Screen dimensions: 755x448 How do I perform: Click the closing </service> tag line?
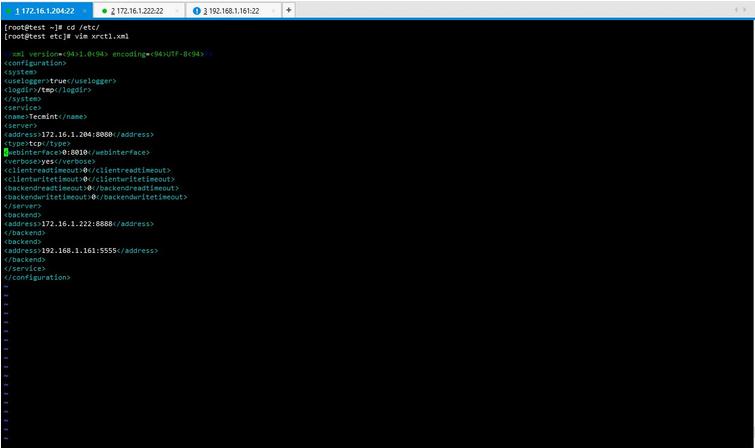tap(25, 268)
